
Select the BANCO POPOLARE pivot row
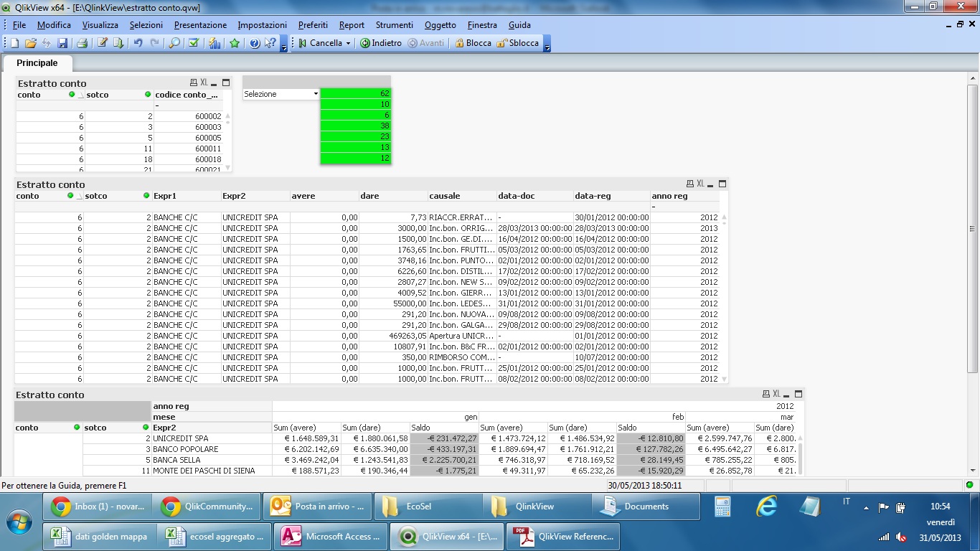point(211,449)
